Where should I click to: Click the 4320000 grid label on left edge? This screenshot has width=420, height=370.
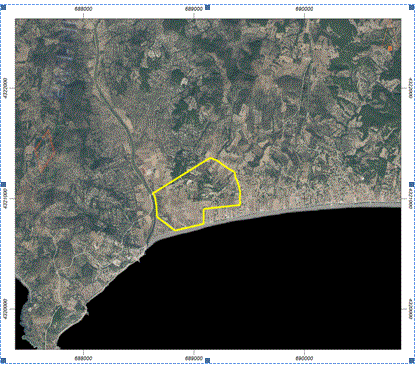(x=6, y=308)
